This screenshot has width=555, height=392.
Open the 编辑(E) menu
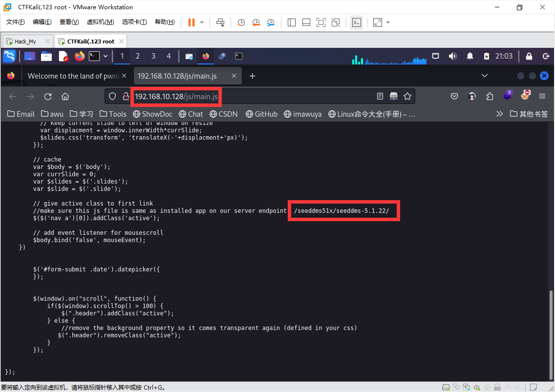(42, 22)
